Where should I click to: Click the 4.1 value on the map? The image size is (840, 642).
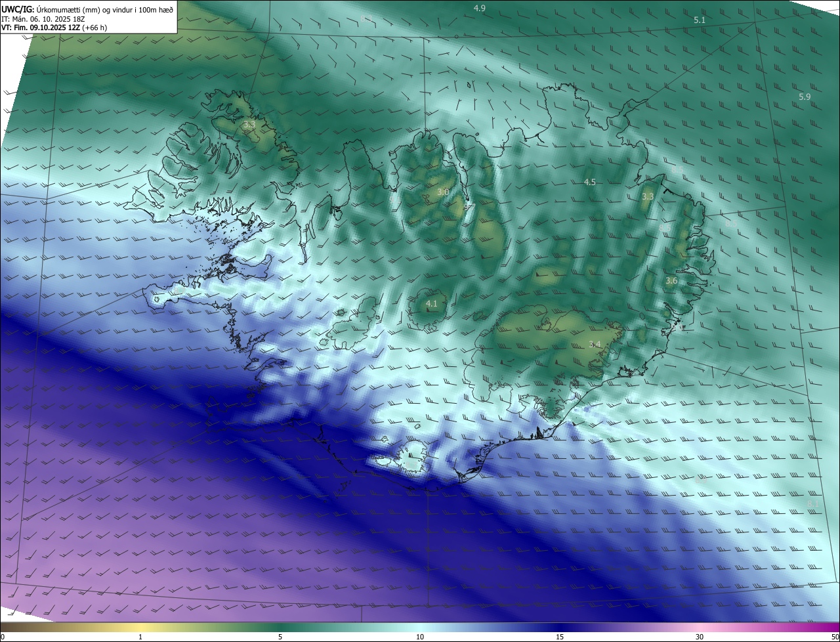click(x=431, y=303)
